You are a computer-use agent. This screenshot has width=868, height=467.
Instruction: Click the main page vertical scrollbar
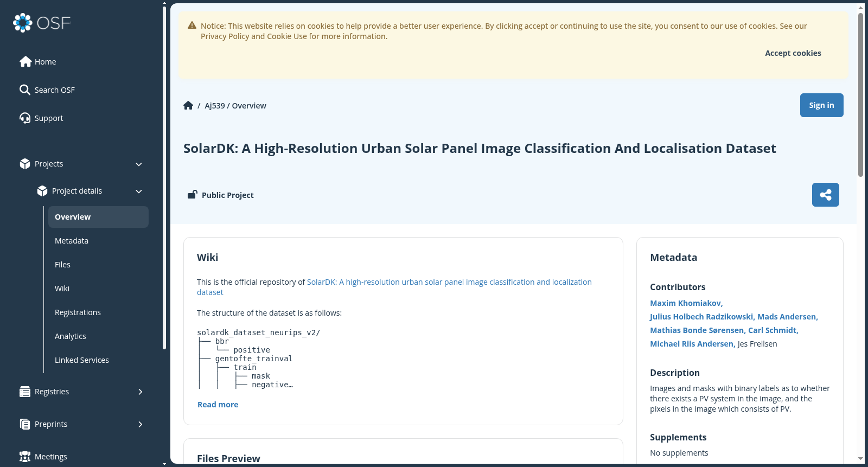860,95
